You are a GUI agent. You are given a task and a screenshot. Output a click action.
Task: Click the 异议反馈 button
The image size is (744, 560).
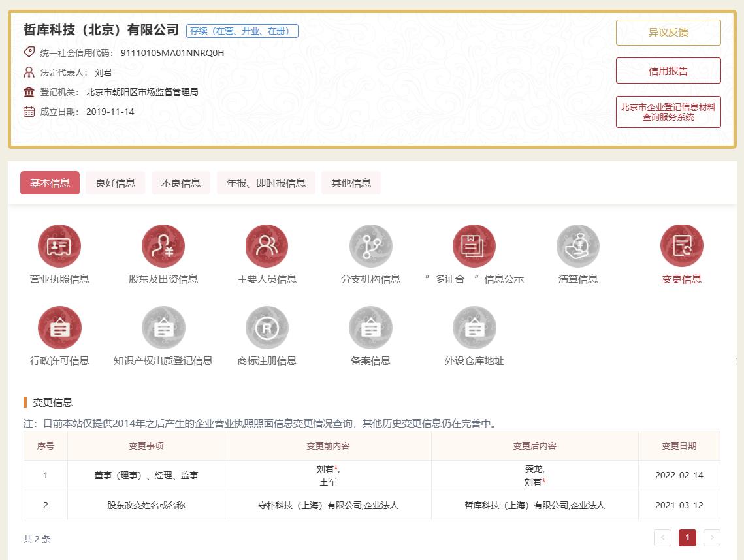(668, 33)
